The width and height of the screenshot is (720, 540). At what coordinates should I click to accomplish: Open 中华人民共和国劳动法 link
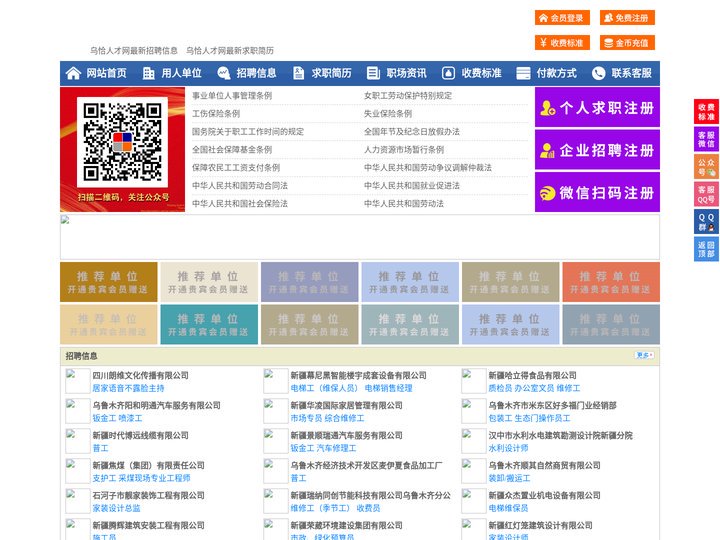[404, 203]
